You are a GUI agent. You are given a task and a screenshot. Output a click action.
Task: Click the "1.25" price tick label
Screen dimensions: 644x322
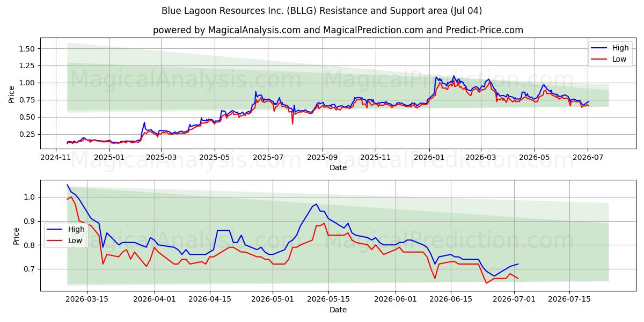(x=27, y=65)
